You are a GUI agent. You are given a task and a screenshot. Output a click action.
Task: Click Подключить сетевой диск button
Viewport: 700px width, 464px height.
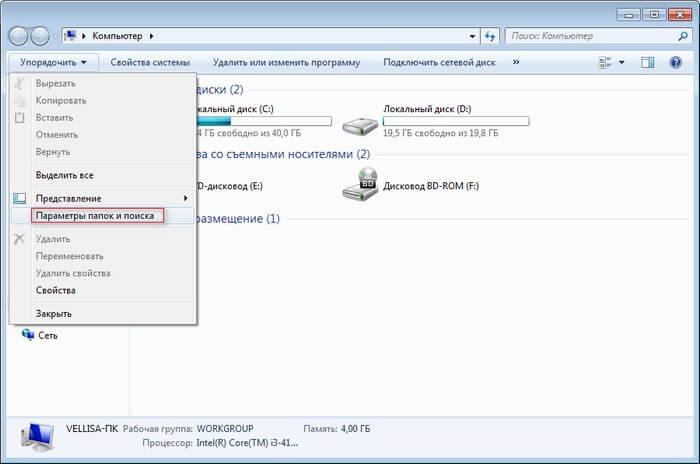click(x=439, y=62)
